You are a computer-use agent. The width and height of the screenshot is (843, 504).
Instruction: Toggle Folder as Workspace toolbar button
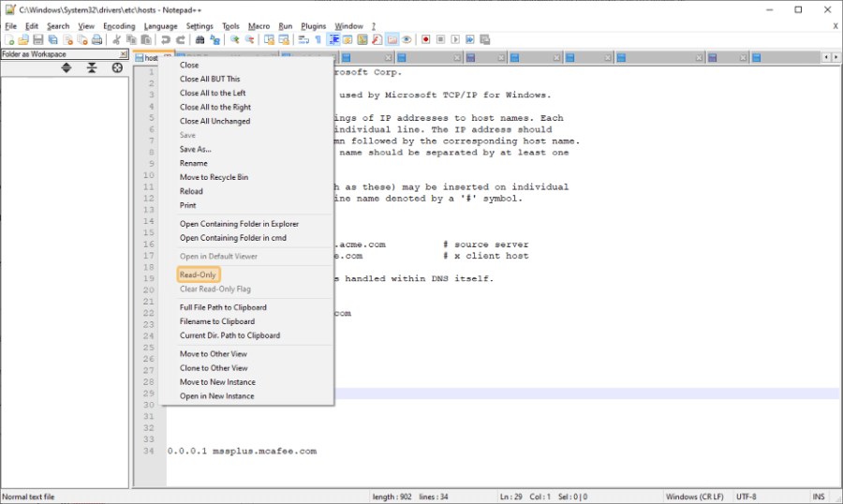(392, 39)
